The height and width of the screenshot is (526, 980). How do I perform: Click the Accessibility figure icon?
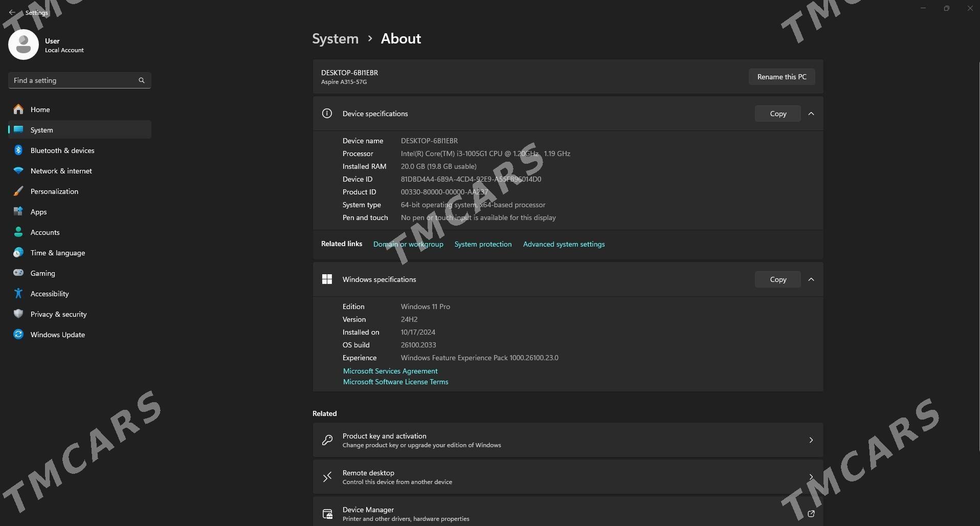[x=18, y=293]
